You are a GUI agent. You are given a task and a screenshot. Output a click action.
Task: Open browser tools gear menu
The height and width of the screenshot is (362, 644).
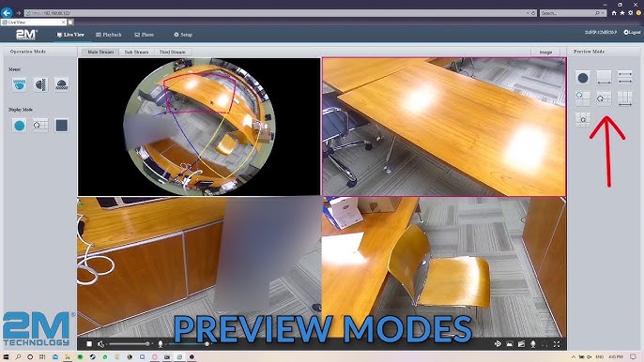click(x=631, y=13)
